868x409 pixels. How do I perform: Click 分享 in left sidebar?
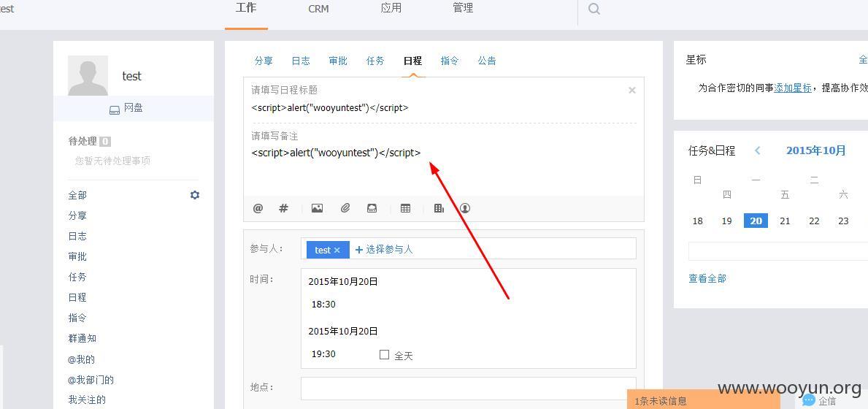click(x=77, y=216)
